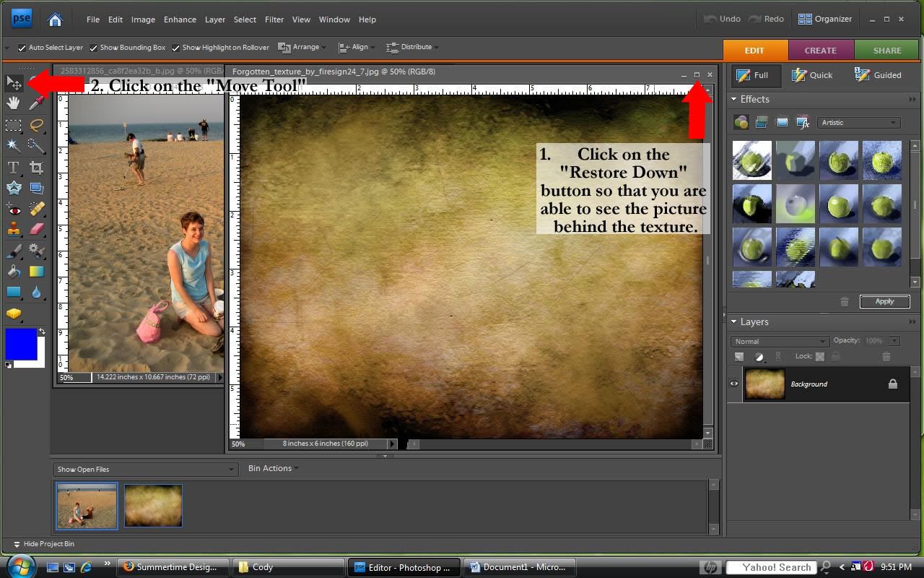Screen dimensions: 924x578
Task: Pick the Crop tool
Action: [37, 168]
